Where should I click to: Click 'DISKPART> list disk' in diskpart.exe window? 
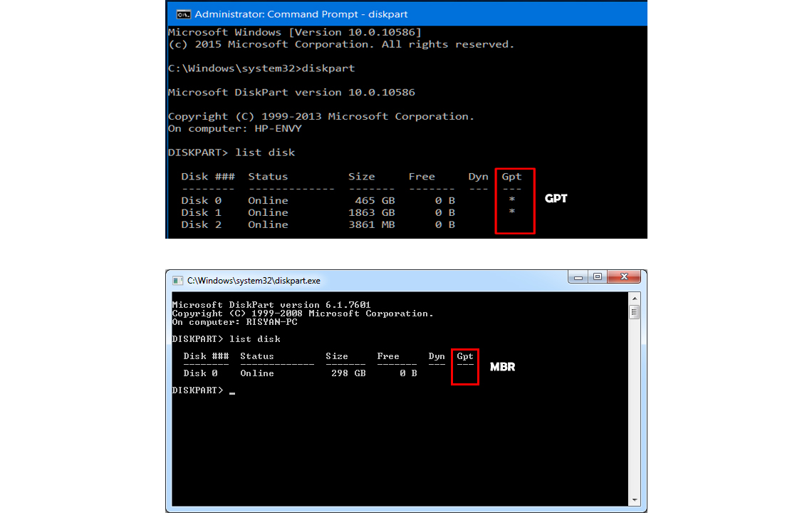tap(227, 339)
